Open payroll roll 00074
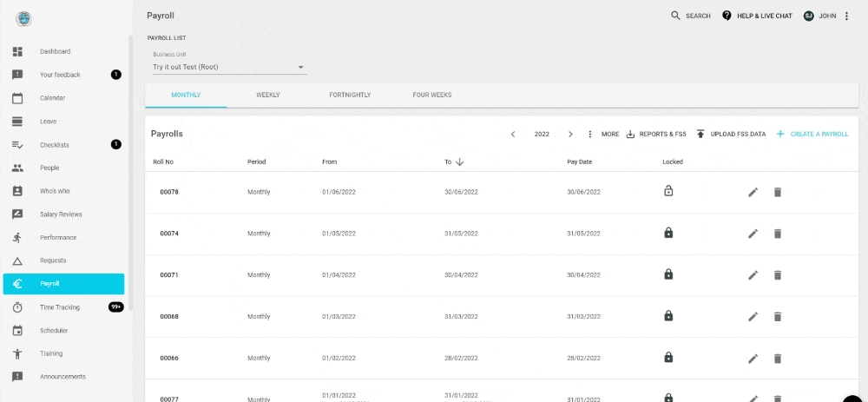 pyautogui.click(x=169, y=234)
